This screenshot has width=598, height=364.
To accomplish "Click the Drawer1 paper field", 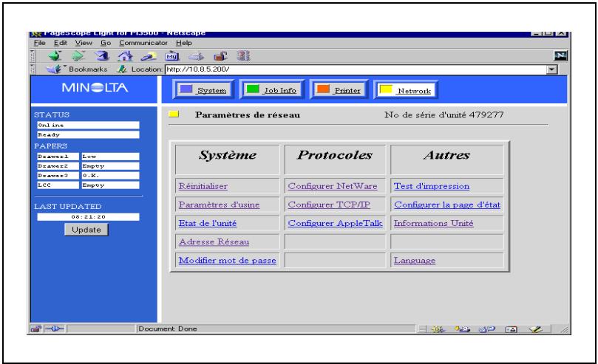I will coord(58,157).
